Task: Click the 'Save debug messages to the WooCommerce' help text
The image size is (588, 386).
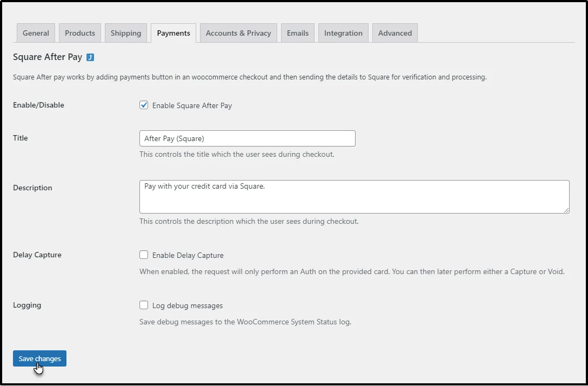Action: 245,322
